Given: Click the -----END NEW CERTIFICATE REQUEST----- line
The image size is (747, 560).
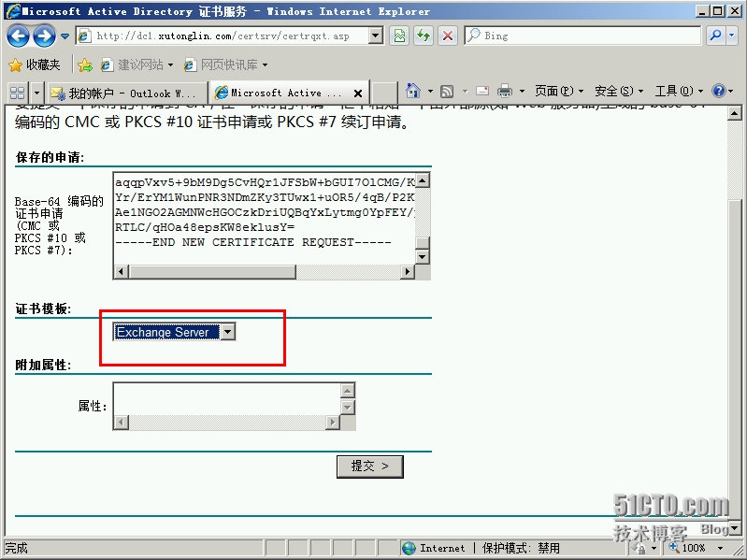Looking at the screenshot, I should pos(253,242).
